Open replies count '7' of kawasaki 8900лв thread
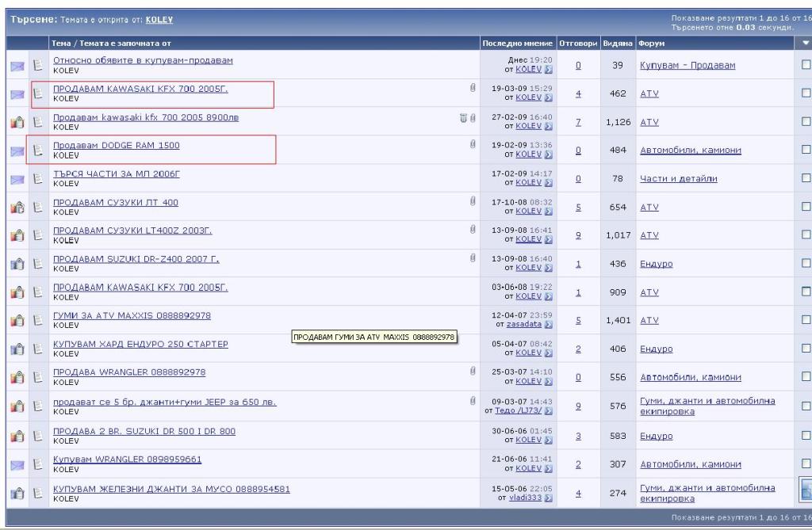Screen dimensions: 812x530 coord(578,122)
